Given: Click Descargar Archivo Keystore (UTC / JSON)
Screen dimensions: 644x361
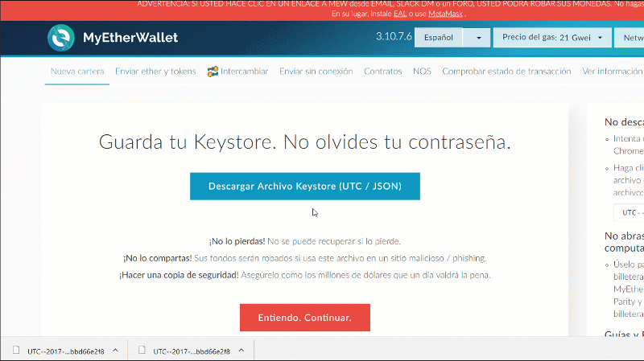Looking at the screenshot, I should pos(305,187).
